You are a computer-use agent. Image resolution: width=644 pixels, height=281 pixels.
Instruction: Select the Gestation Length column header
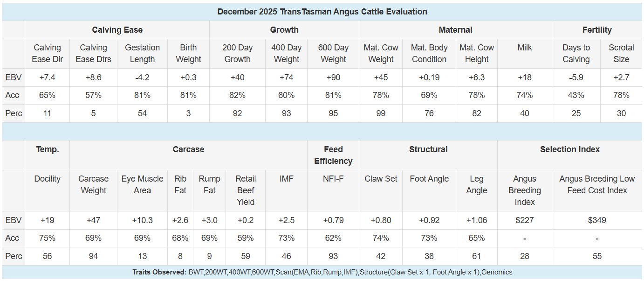click(142, 53)
